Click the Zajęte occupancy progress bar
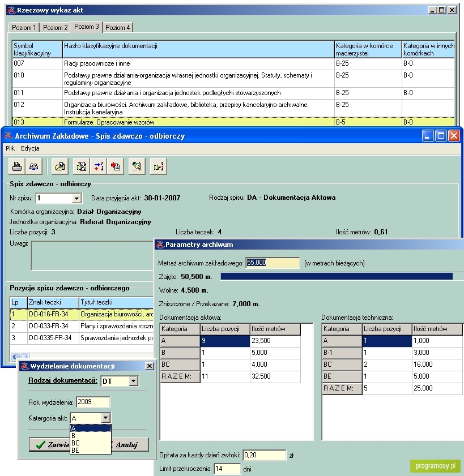464x476 pixels. (x=341, y=276)
